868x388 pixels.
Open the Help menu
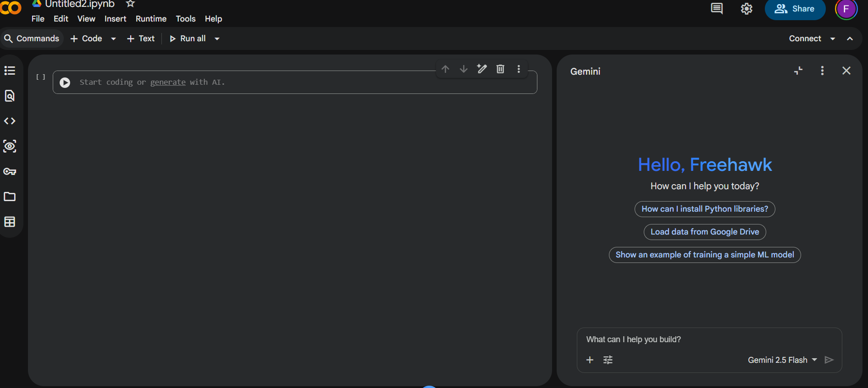(x=213, y=19)
